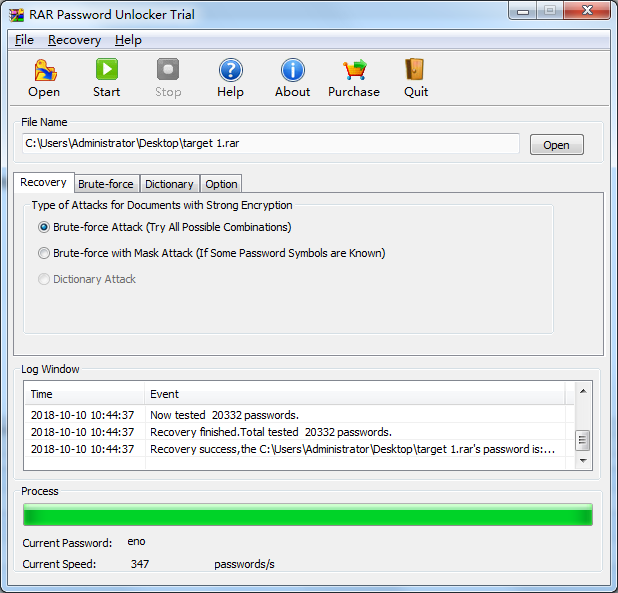
Task: Click the Open folder toolbar icon
Action: click(45, 70)
